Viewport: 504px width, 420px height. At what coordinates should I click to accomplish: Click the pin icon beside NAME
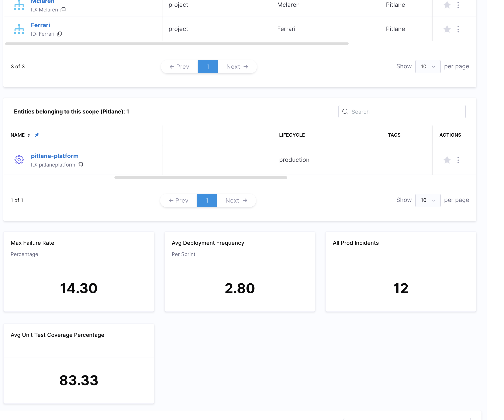click(x=37, y=135)
